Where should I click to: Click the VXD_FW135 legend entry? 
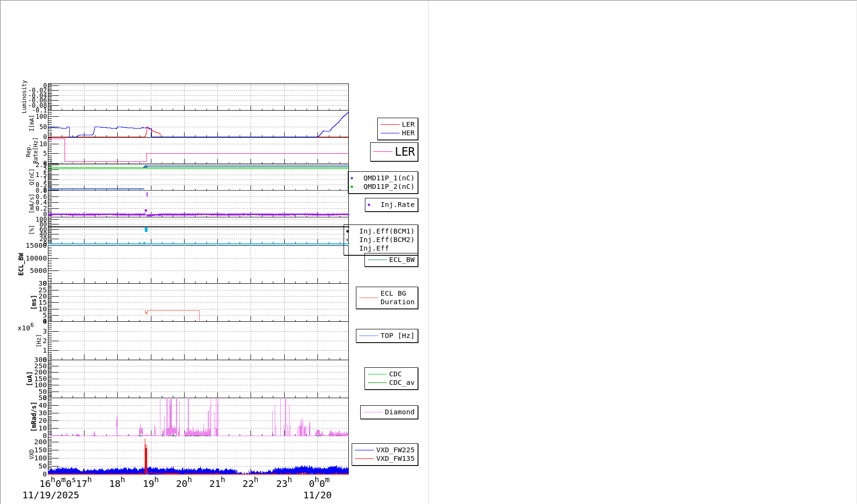point(385,459)
